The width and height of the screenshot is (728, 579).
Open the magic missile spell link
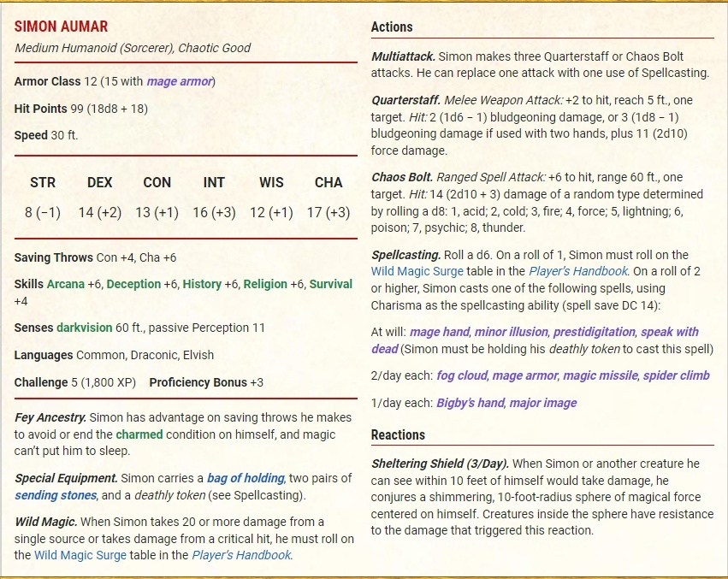[x=601, y=375]
